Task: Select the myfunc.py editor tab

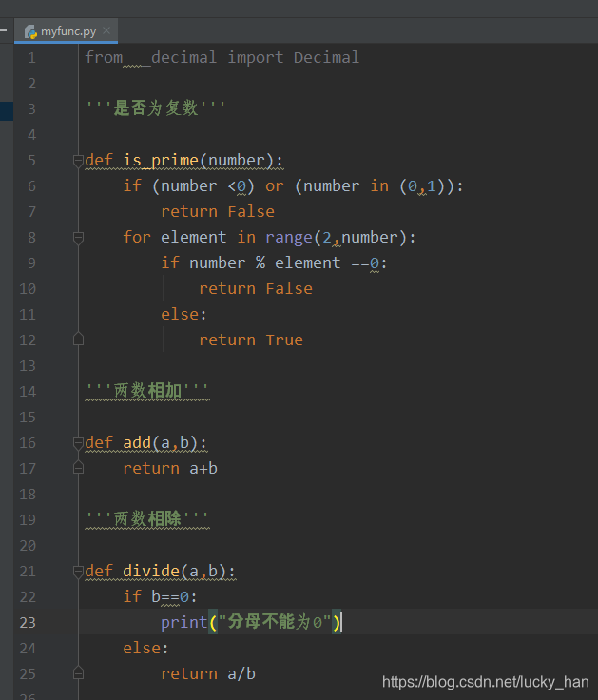Action: click(66, 31)
